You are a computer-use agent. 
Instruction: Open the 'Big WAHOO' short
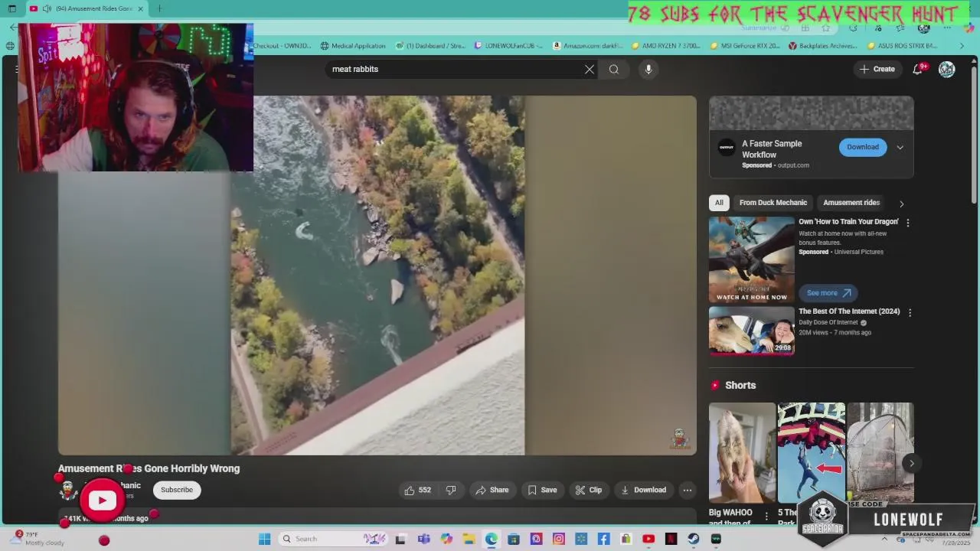(742, 452)
